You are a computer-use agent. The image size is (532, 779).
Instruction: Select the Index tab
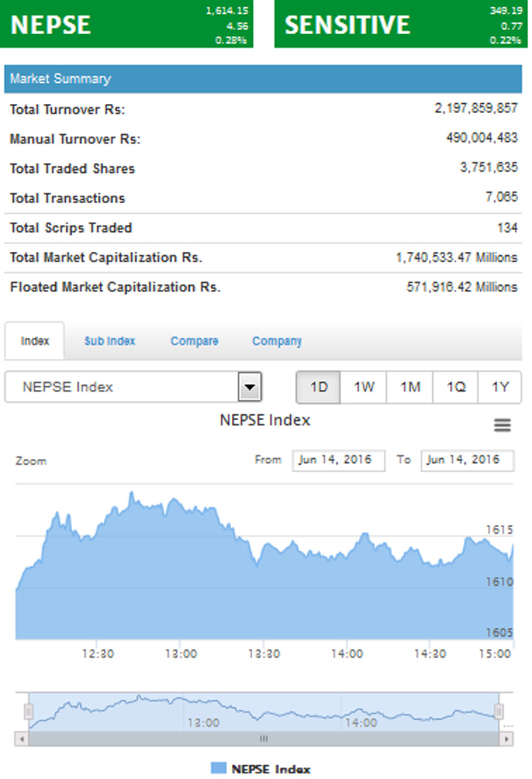click(x=35, y=341)
